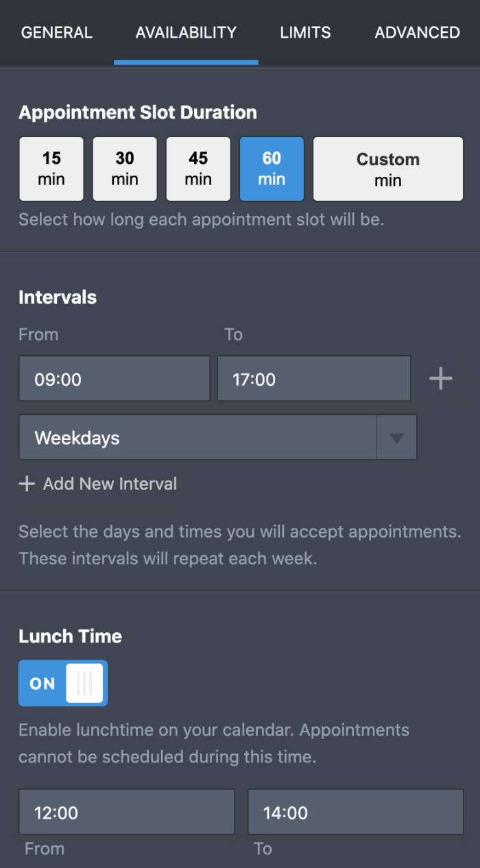The height and width of the screenshot is (868, 480).
Task: Pick the 60 min slot duration
Action: point(272,169)
